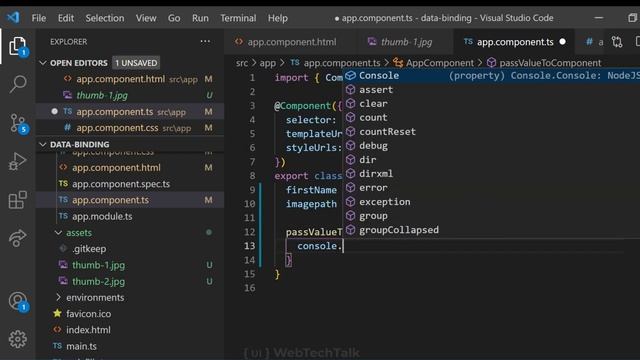Open thumb-2.jpg in the assets folder

point(130,281)
